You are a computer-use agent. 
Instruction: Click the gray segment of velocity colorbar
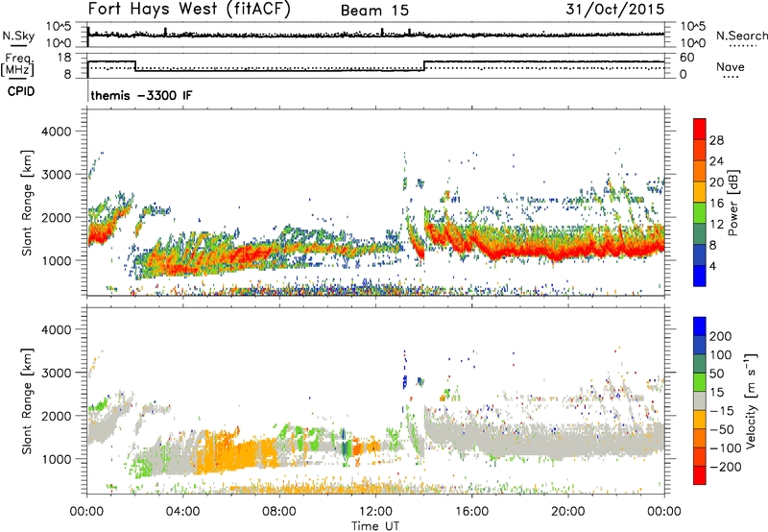(x=700, y=401)
